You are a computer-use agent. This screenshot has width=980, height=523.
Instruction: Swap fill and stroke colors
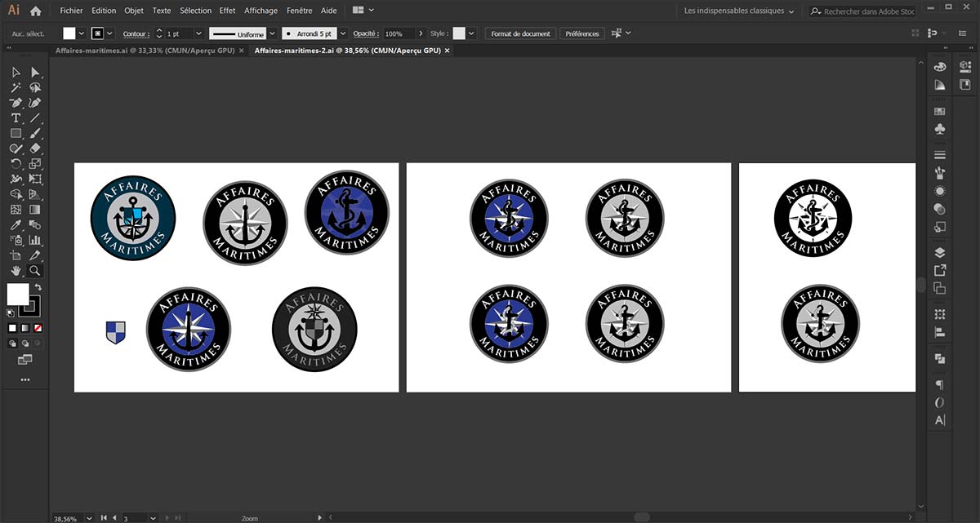click(38, 288)
